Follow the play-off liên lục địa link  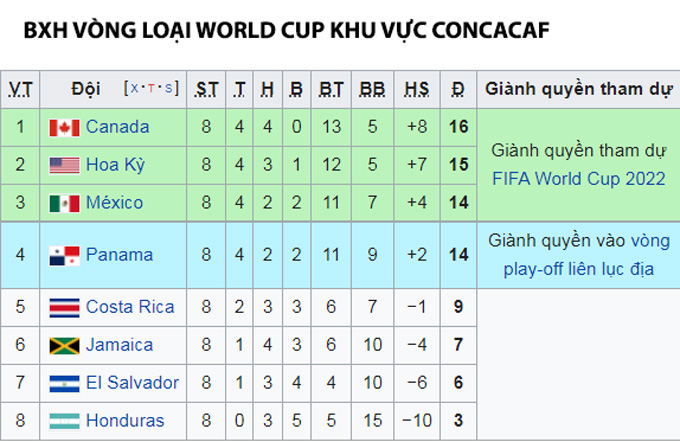(579, 269)
